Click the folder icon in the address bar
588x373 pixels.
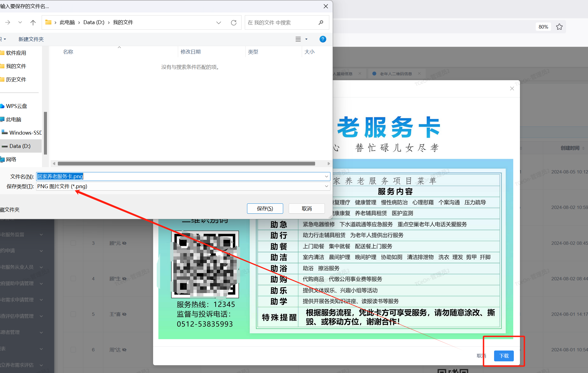tap(48, 22)
